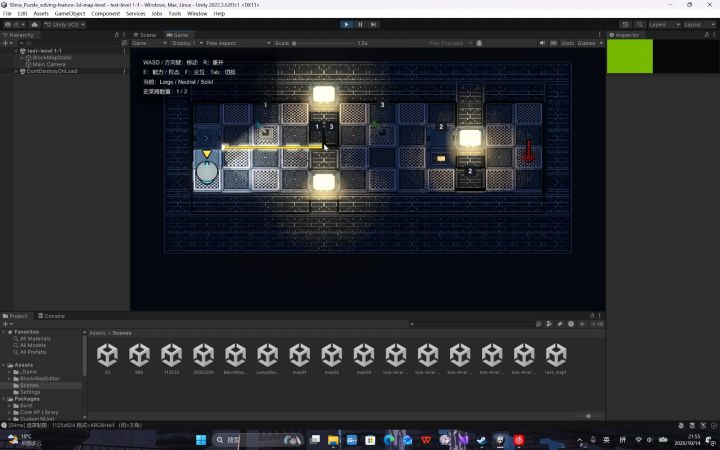
Task: Collapse the test-level 1-1 scene arrow
Action: pyautogui.click(x=17, y=51)
